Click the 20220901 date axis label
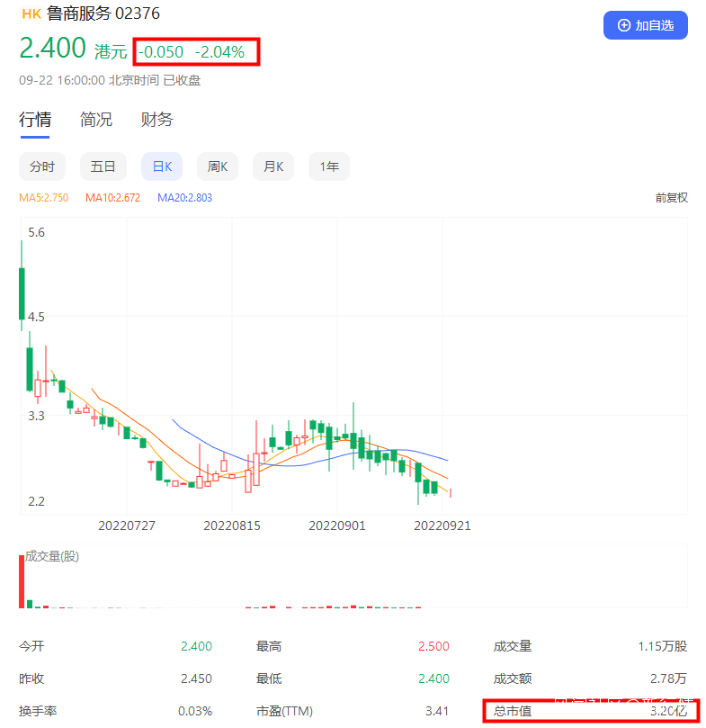 (337, 526)
